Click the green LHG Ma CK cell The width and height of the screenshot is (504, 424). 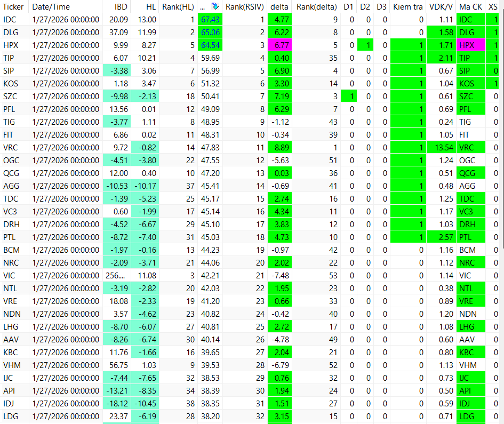point(470,327)
